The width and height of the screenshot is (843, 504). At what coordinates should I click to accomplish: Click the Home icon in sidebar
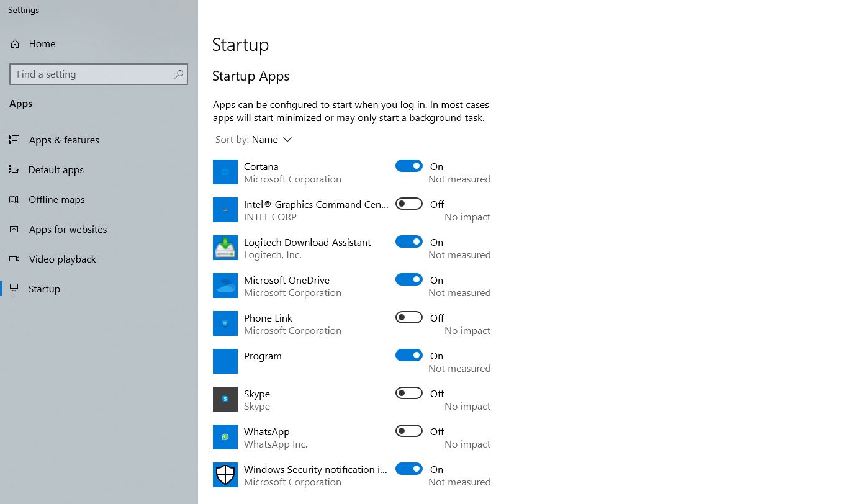click(x=15, y=44)
